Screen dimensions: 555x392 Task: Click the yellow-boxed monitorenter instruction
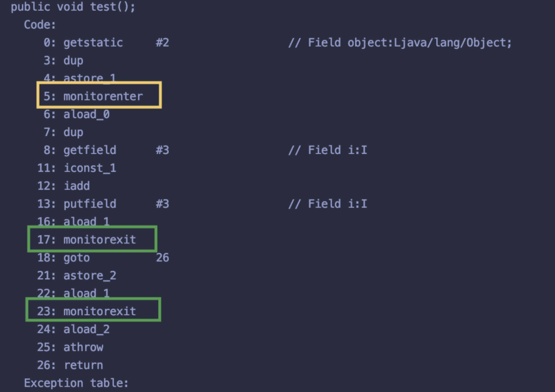[x=103, y=96]
